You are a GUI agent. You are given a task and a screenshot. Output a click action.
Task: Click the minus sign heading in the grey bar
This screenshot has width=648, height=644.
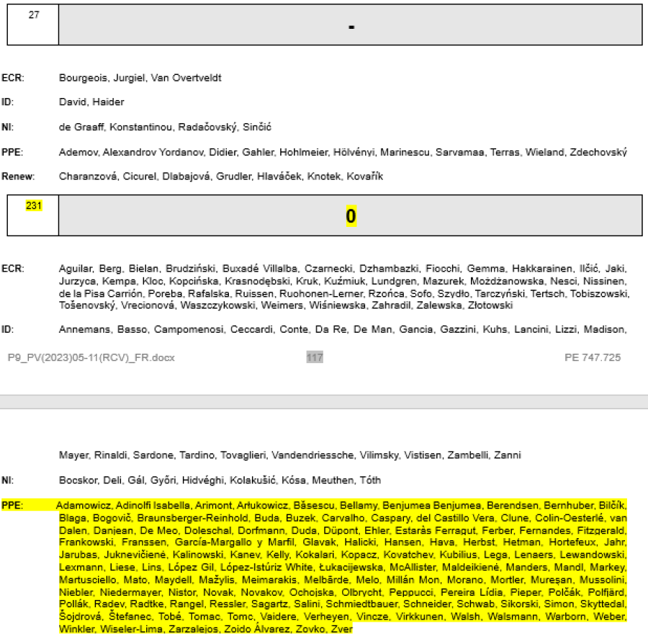(x=351, y=27)
